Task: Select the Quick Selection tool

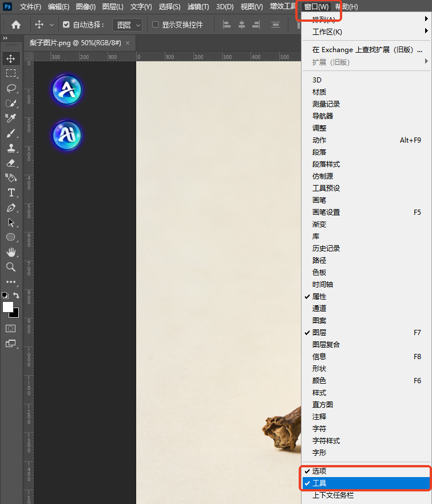Action: (11, 104)
